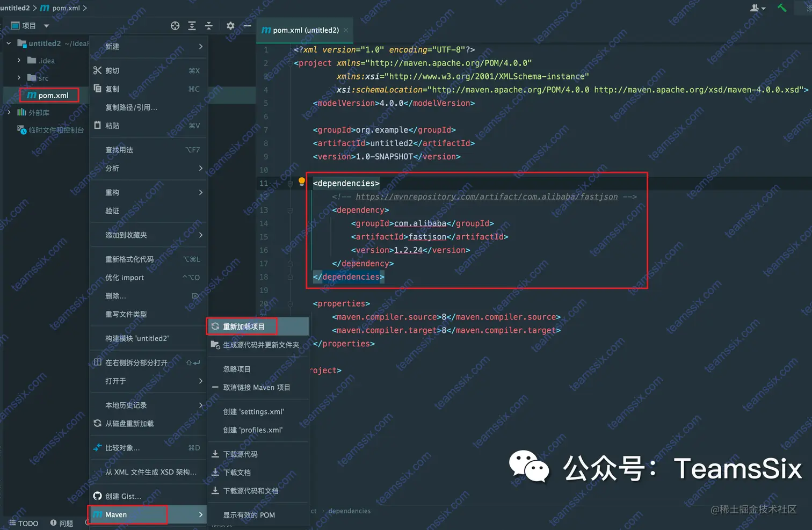Click the yellow lightbulb intention icon
This screenshot has width=812, height=530.
[302, 181]
